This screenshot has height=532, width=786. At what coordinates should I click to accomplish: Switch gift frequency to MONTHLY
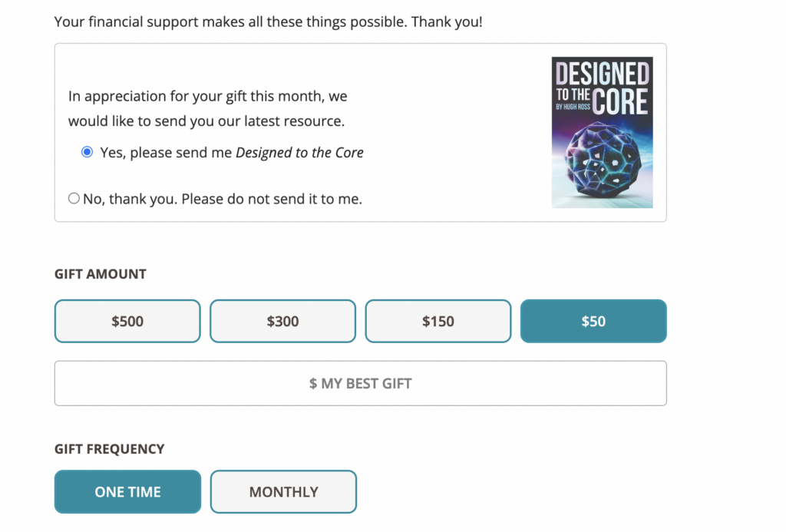click(x=284, y=492)
